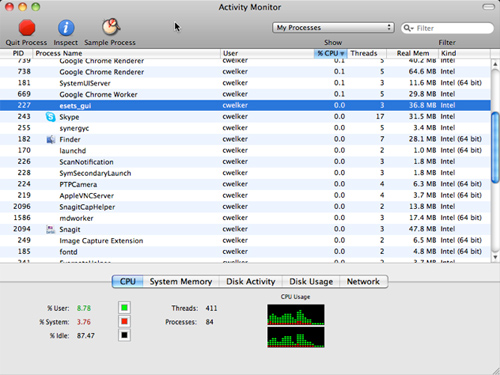Select the Finder icon in process list
The height and width of the screenshot is (375, 500).
(50, 139)
